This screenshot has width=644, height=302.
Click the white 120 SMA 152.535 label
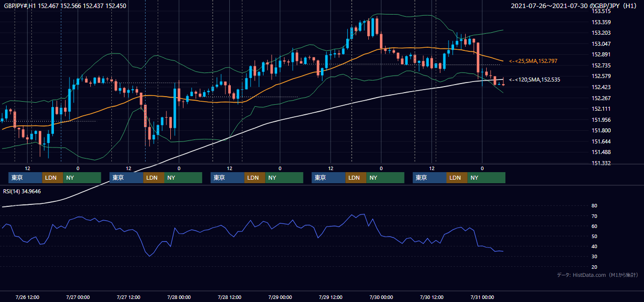[x=534, y=80]
